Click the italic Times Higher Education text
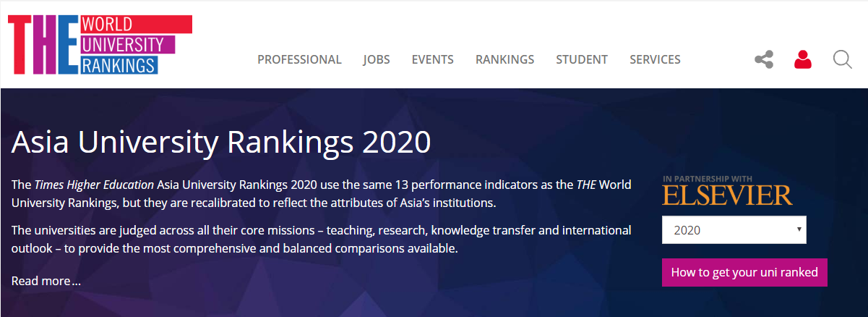The image size is (868, 317). [94, 184]
